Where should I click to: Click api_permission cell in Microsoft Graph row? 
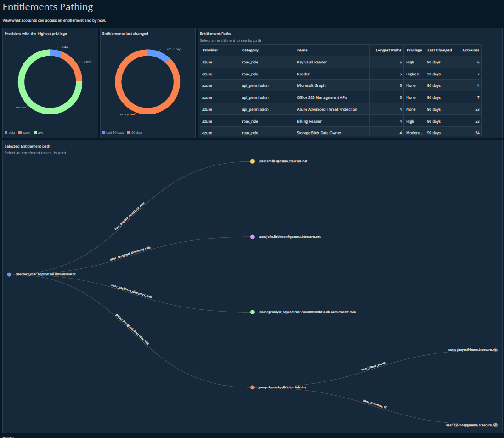pos(255,85)
